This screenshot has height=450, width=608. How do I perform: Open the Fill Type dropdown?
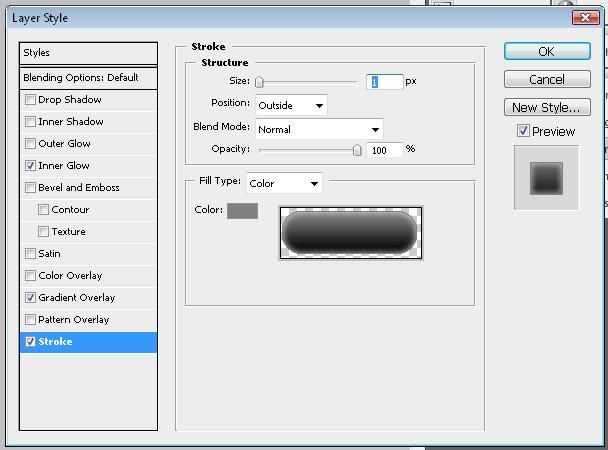click(x=285, y=183)
